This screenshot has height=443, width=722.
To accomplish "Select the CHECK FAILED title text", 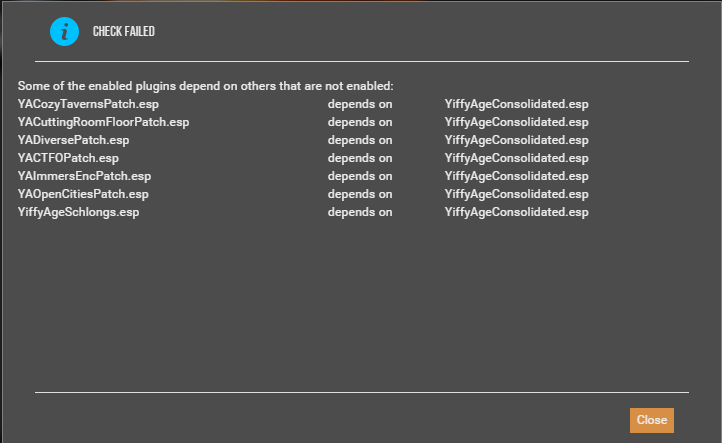I will point(124,31).
